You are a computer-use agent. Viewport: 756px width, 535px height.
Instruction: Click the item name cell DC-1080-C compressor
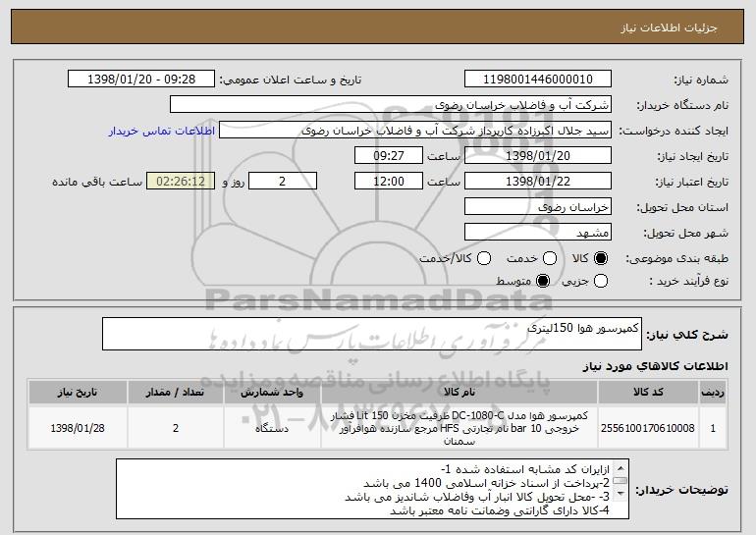(459, 428)
